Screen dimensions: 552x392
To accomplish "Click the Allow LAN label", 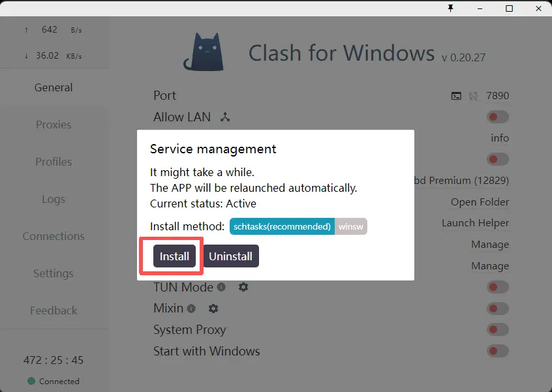I will 182,117.
